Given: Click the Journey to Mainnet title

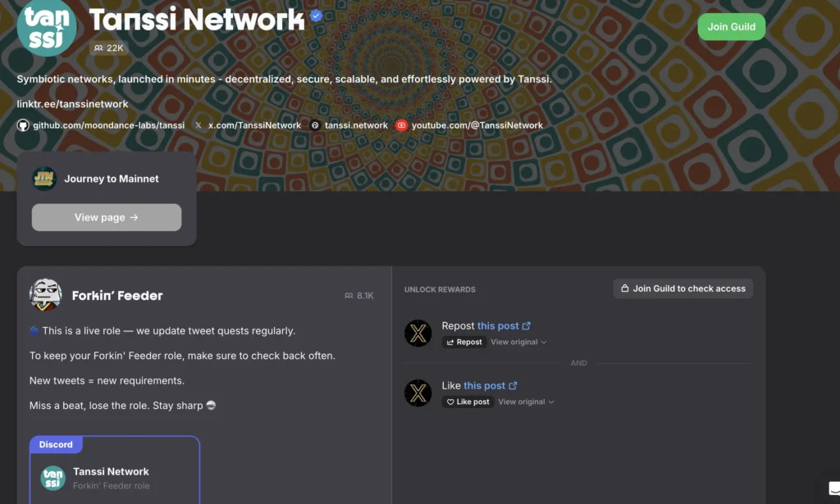Looking at the screenshot, I should (x=112, y=179).
